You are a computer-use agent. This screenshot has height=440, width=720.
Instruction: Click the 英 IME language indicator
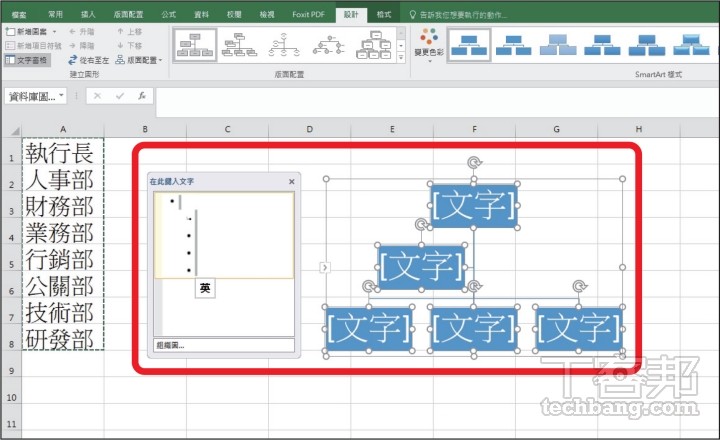(x=205, y=288)
